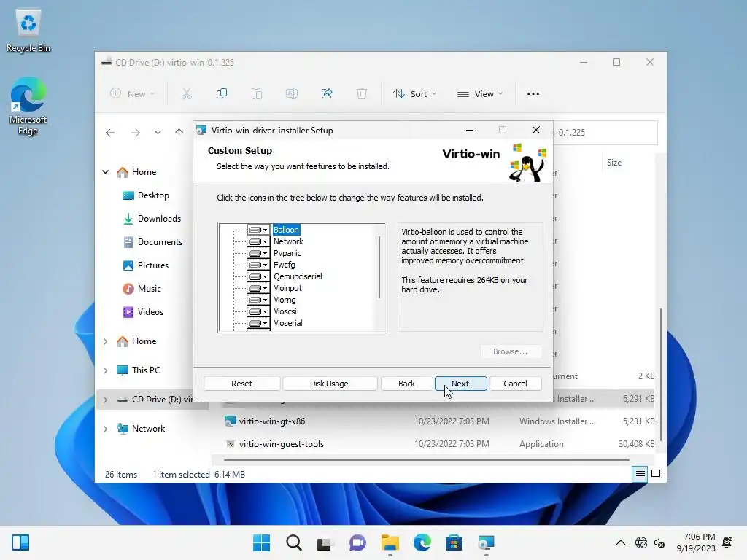The width and height of the screenshot is (747, 560).
Task: Switch to details view icon in status bar
Action: 640,474
